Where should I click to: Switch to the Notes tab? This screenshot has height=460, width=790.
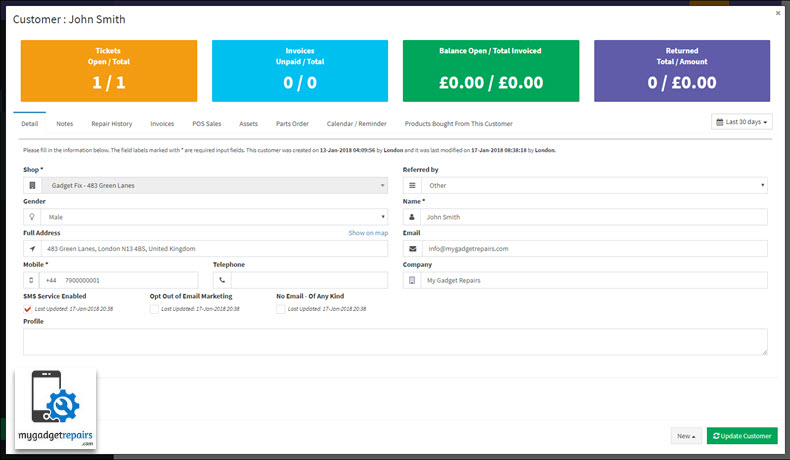coord(64,123)
